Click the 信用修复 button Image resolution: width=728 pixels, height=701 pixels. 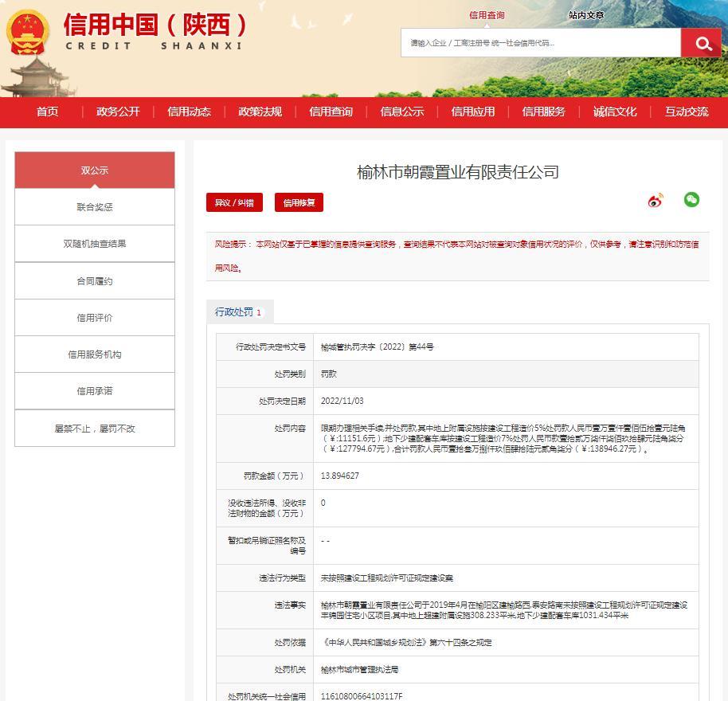(x=299, y=202)
